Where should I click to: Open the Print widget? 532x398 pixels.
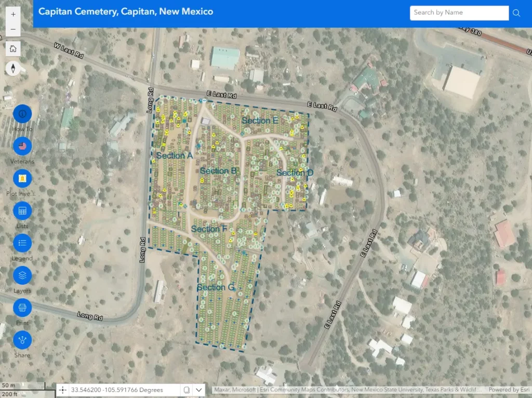[22, 308]
